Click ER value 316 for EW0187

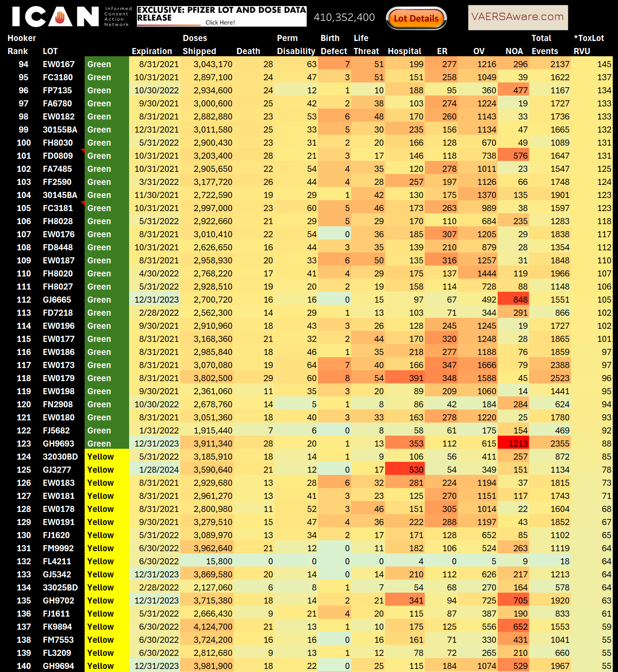(x=441, y=260)
